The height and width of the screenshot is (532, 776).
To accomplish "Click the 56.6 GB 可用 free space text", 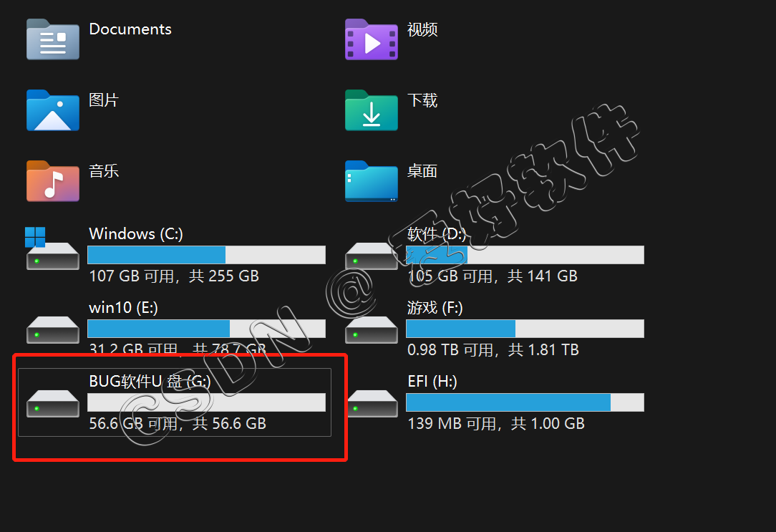I will coord(133,424).
